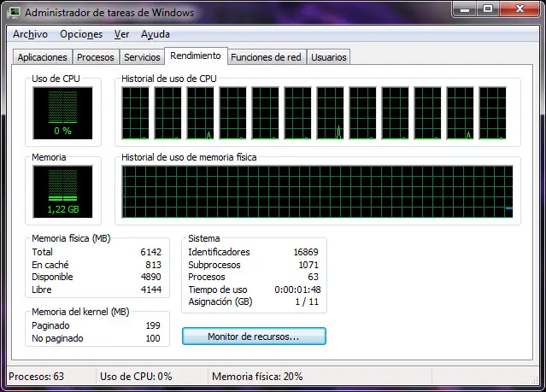Image resolution: width=546 pixels, height=392 pixels.
Task: Click the Memoria 1,22 GB gauge
Action: point(62,191)
